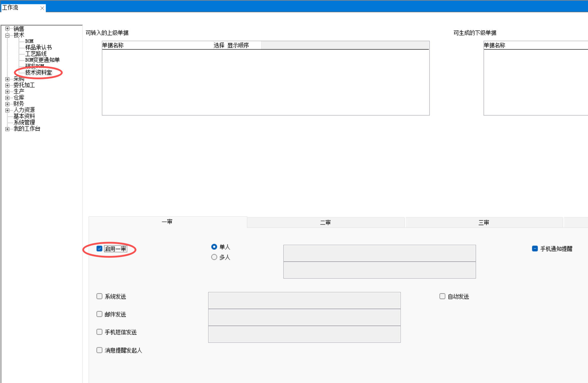Enable 邮件发送 checkbox
The width and height of the screenshot is (588, 383).
point(100,314)
